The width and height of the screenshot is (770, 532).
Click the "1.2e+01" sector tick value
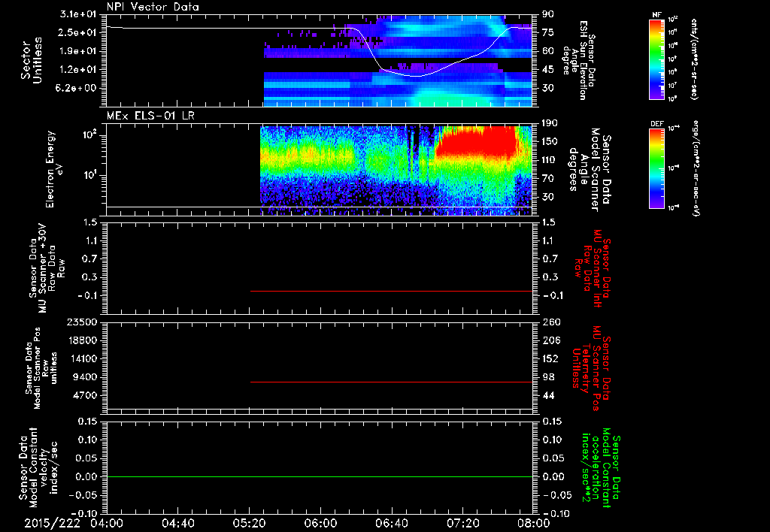coord(78,70)
